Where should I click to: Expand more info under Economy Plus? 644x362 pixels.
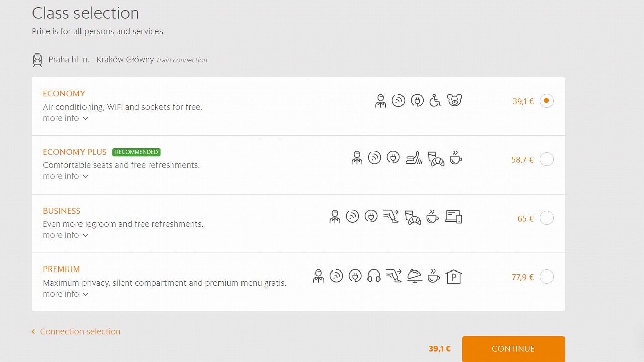pos(65,176)
